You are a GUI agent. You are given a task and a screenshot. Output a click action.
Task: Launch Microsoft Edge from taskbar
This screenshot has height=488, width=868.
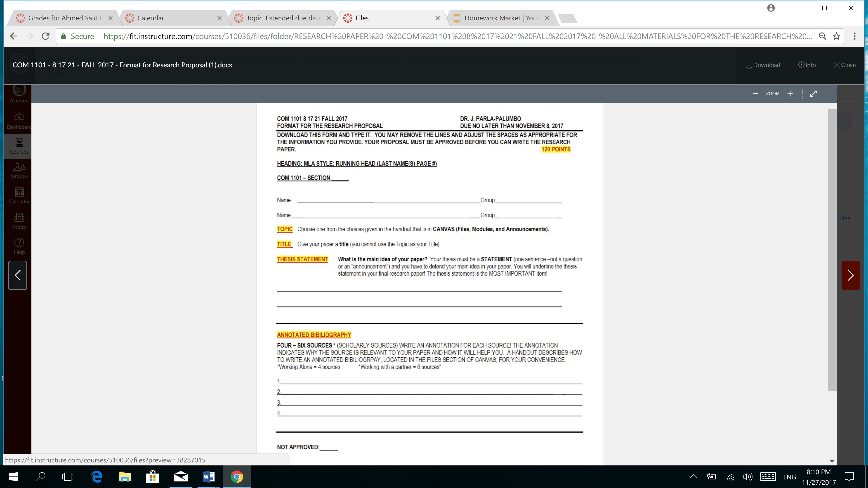pyautogui.click(x=97, y=476)
